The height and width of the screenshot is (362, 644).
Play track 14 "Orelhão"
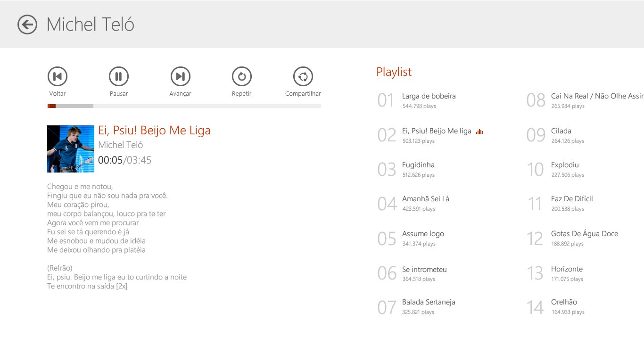tap(564, 302)
